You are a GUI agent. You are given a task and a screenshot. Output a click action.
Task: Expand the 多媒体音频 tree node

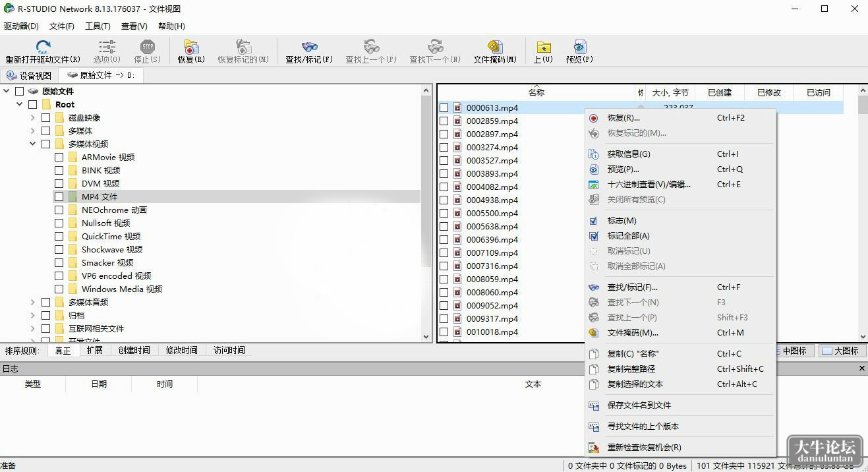tap(33, 302)
